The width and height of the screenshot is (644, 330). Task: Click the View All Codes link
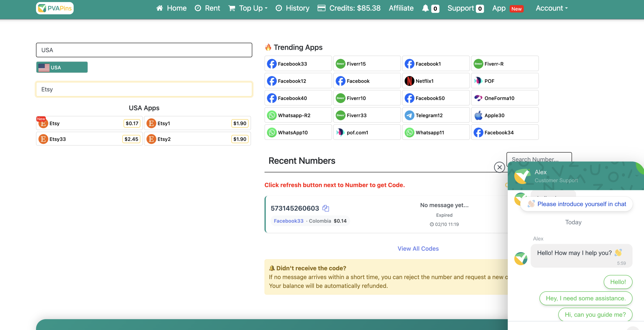[x=418, y=249]
